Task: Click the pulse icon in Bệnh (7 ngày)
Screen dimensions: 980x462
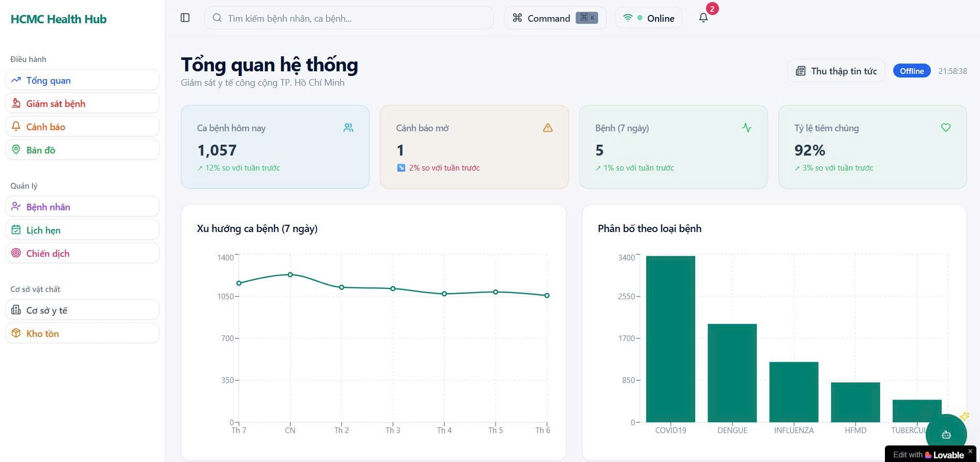Action: coord(746,128)
